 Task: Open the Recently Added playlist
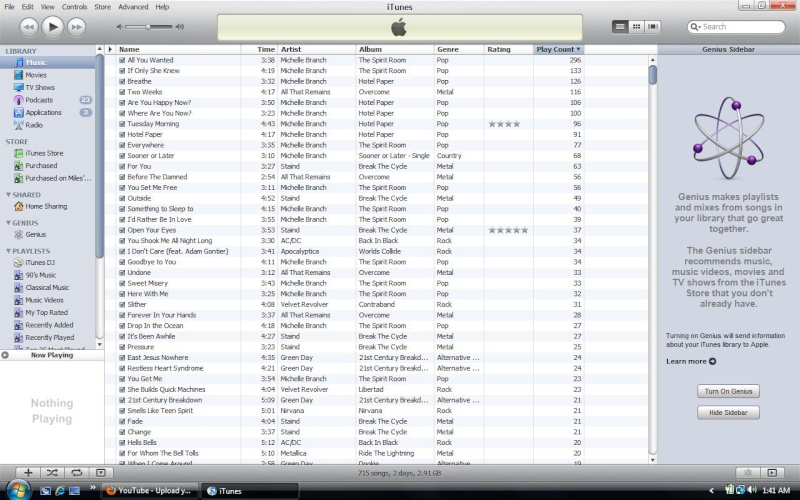[x=47, y=325]
